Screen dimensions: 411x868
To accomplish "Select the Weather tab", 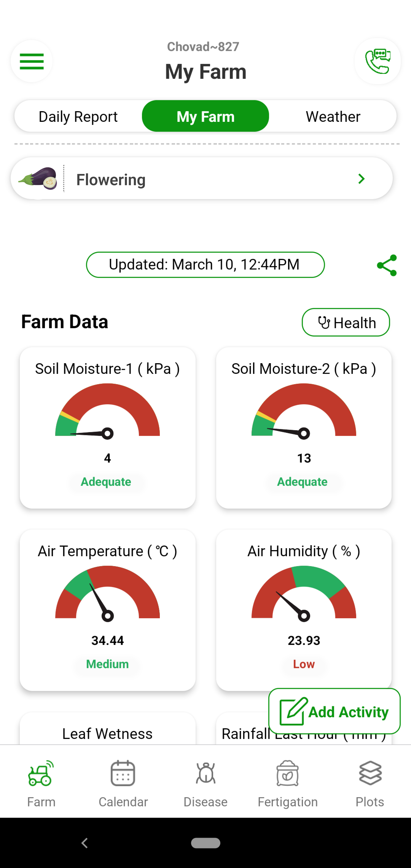I will click(x=332, y=116).
